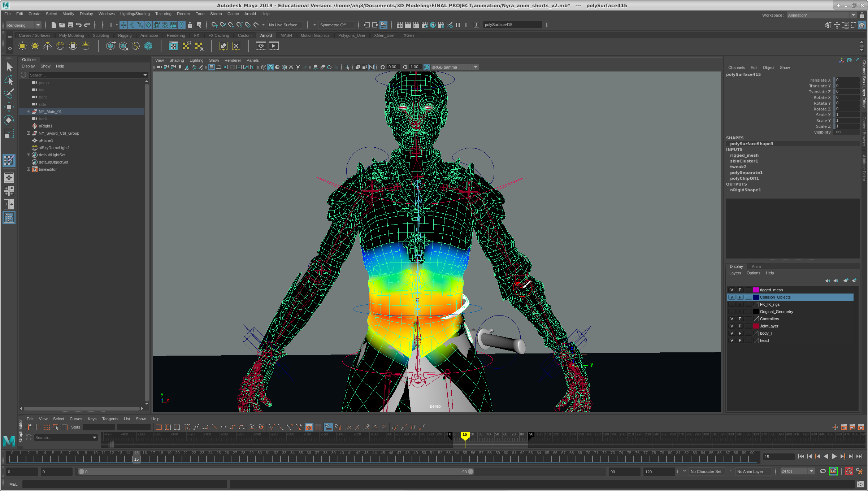The width and height of the screenshot is (868, 491).
Task: Click the JointLayer red color swatch
Action: 756,326
